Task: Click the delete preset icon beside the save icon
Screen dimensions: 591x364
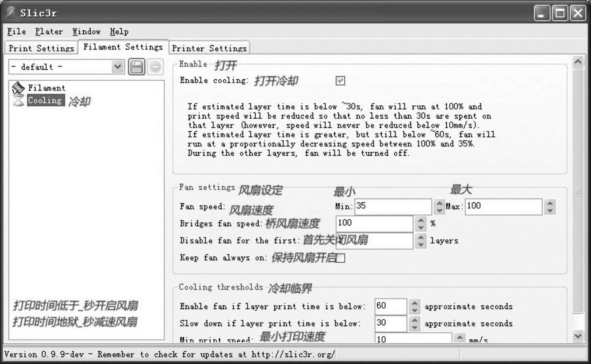Action: point(155,67)
